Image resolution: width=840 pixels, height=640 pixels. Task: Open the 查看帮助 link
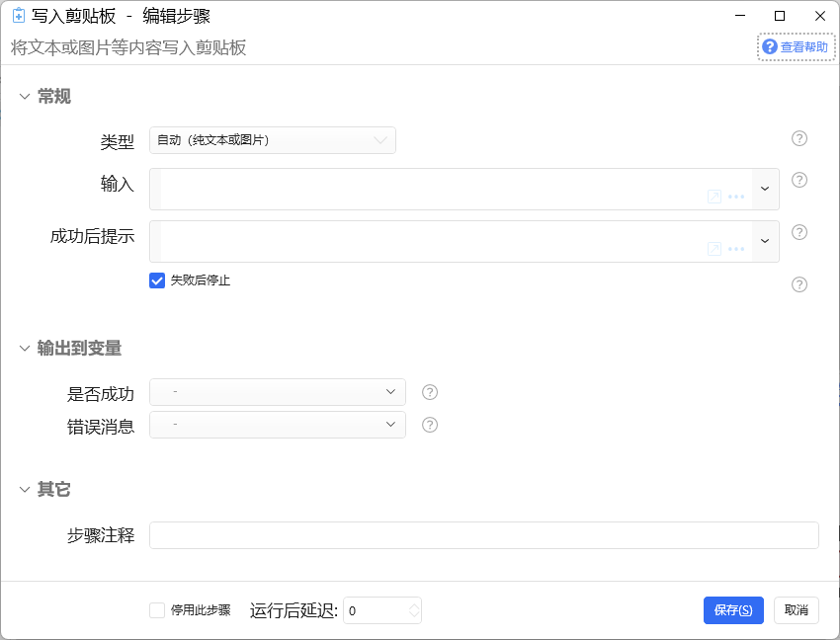[797, 47]
